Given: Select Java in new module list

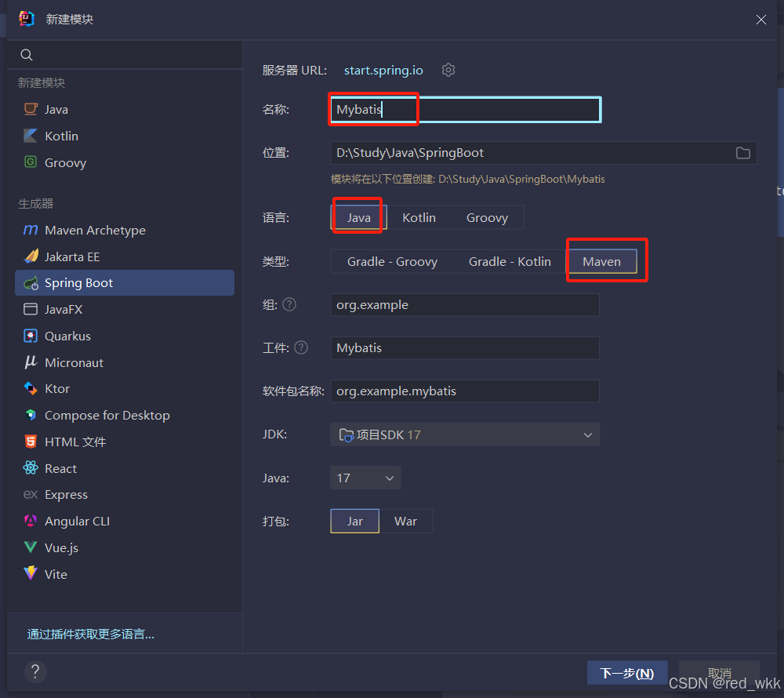Looking at the screenshot, I should [125, 109].
